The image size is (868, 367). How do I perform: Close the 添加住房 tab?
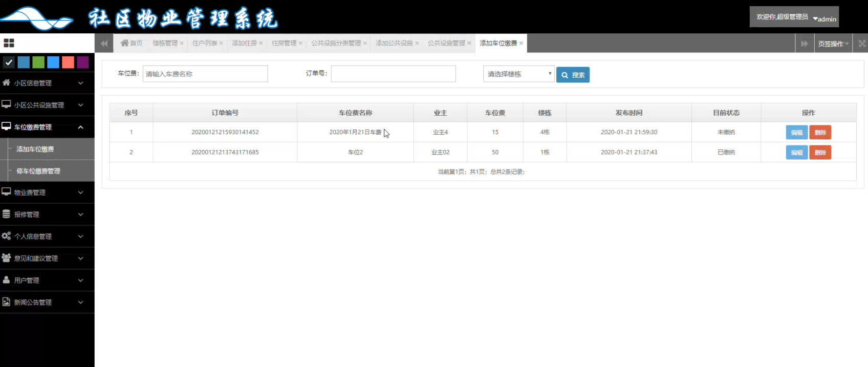pos(261,44)
